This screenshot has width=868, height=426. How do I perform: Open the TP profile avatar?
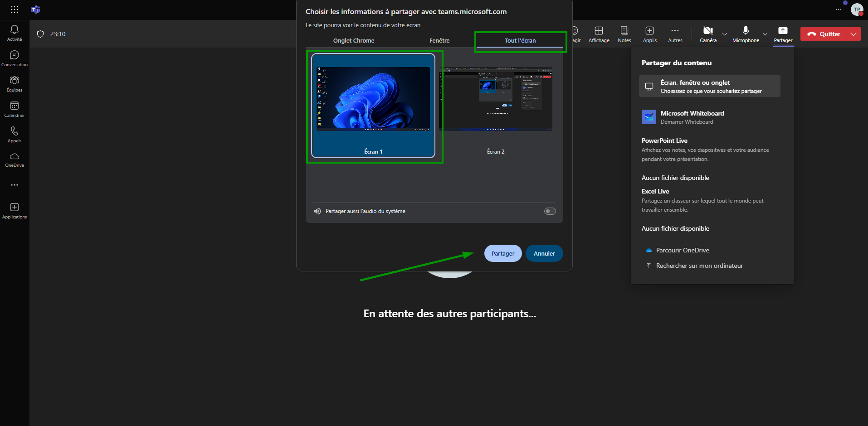pyautogui.click(x=857, y=10)
